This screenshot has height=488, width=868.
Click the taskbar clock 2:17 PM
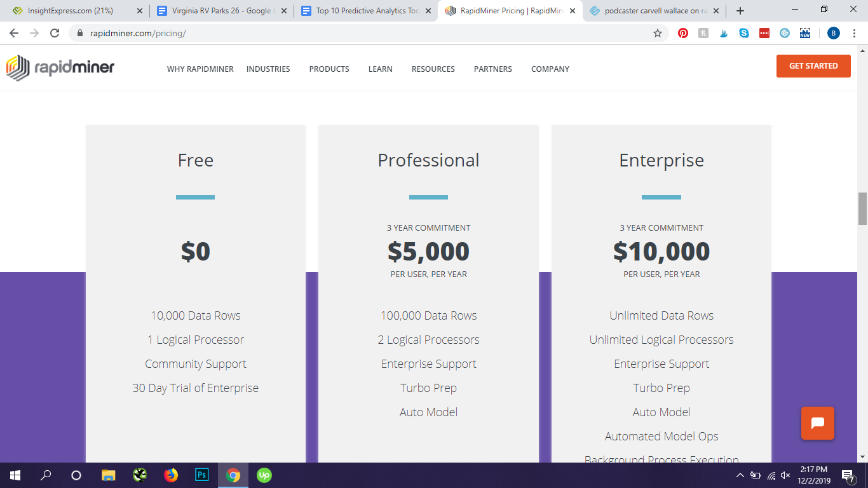[813, 475]
